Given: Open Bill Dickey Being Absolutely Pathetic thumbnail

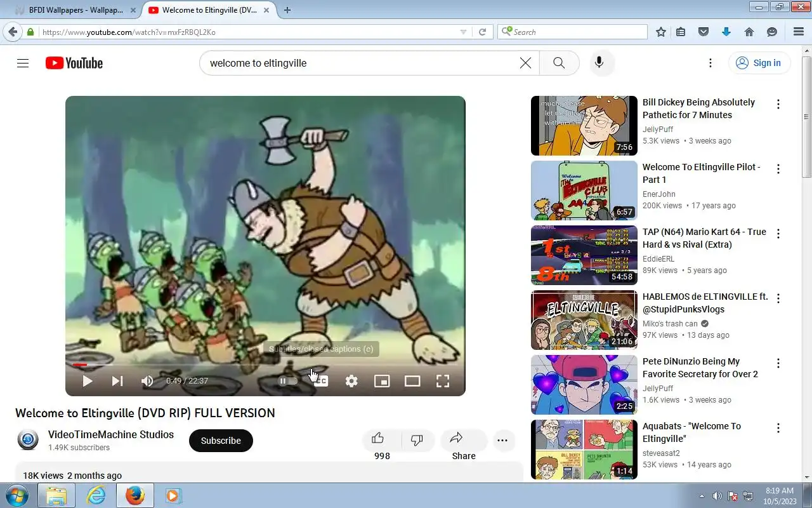Looking at the screenshot, I should click(584, 126).
